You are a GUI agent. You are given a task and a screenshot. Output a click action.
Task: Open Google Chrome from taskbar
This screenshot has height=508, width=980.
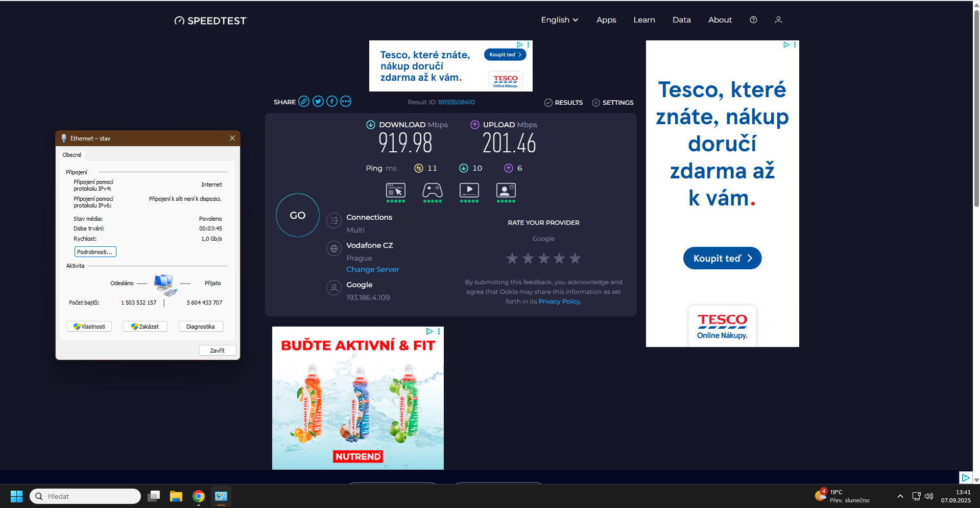199,496
